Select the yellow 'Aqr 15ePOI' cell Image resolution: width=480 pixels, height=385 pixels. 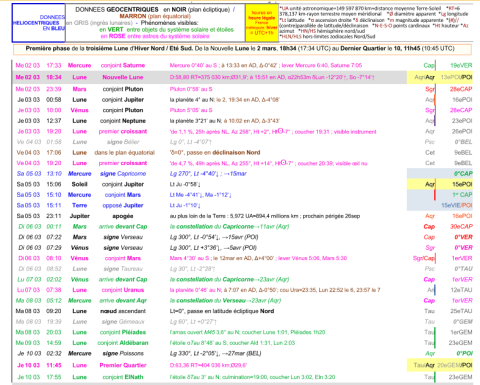pos(440,184)
